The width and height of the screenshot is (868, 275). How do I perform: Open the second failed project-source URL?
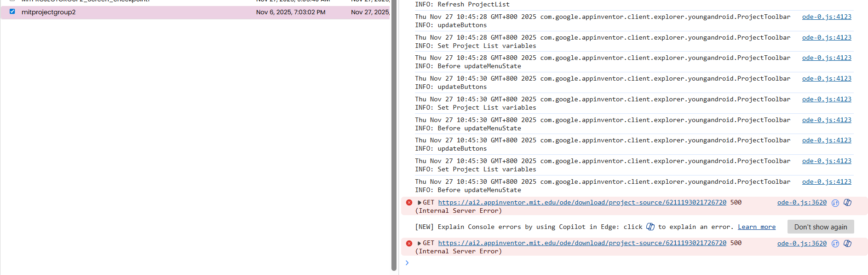(x=582, y=243)
